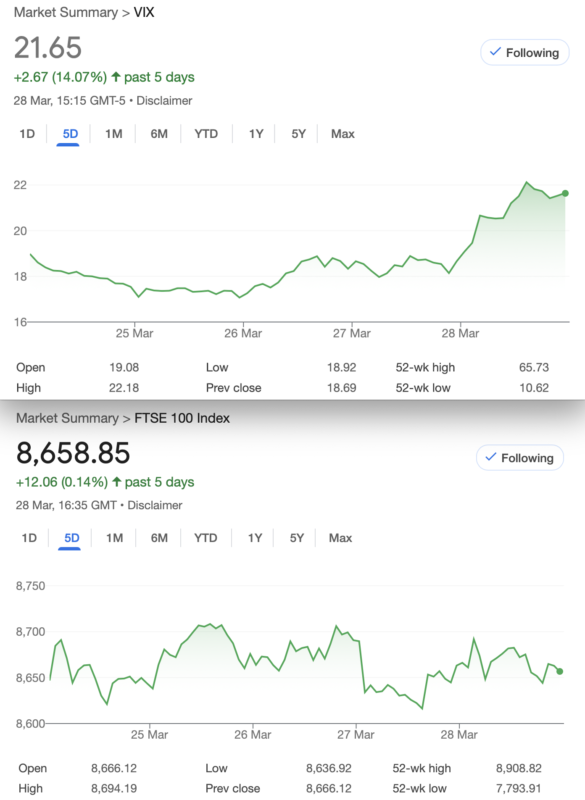Open the FTSE 100 Disclaimer link
Image resolution: width=585 pixels, height=800 pixels.
(x=155, y=505)
